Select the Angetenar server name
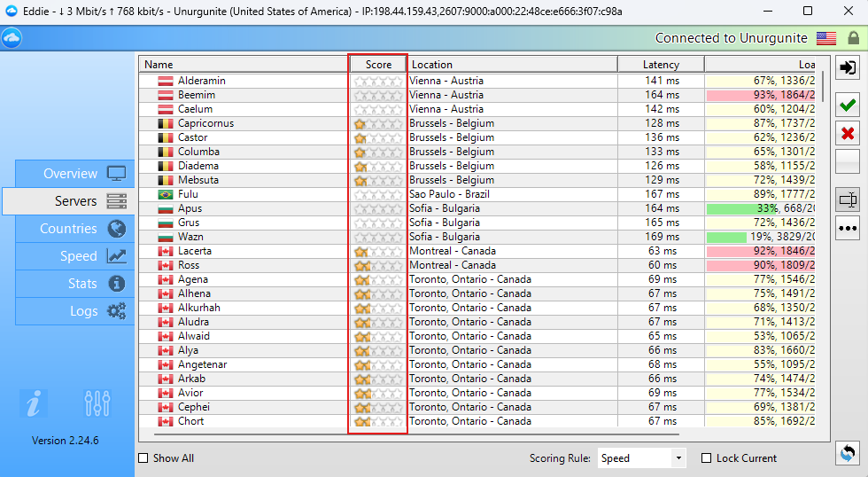This screenshot has width=868, height=477. pos(203,364)
